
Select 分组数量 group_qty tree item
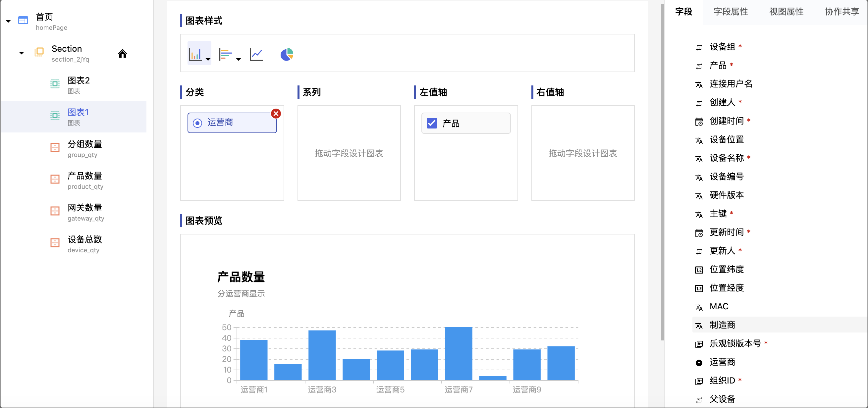click(x=74, y=148)
